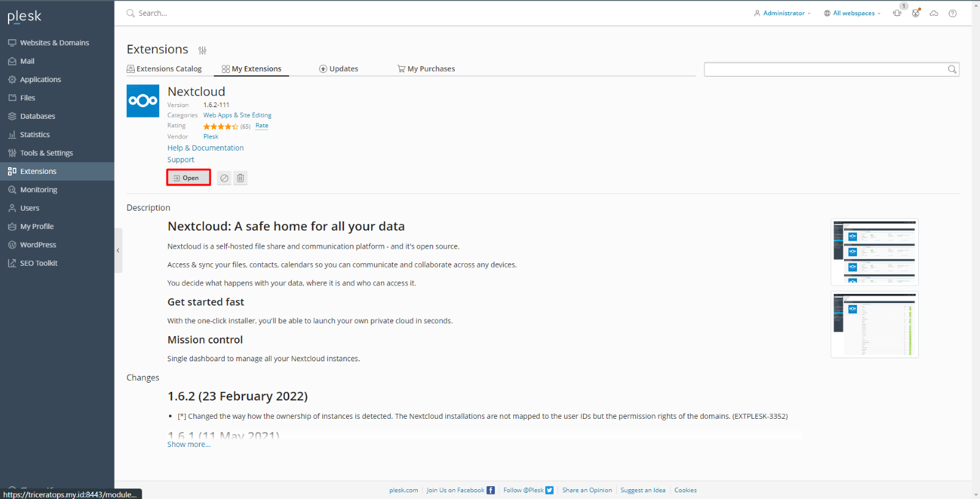This screenshot has height=499, width=980.
Task: Select Extensions in the sidebar
Action: pos(57,171)
